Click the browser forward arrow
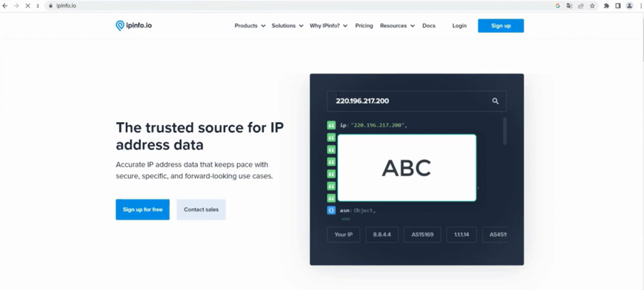The image size is (644, 290). pyautogui.click(x=16, y=6)
